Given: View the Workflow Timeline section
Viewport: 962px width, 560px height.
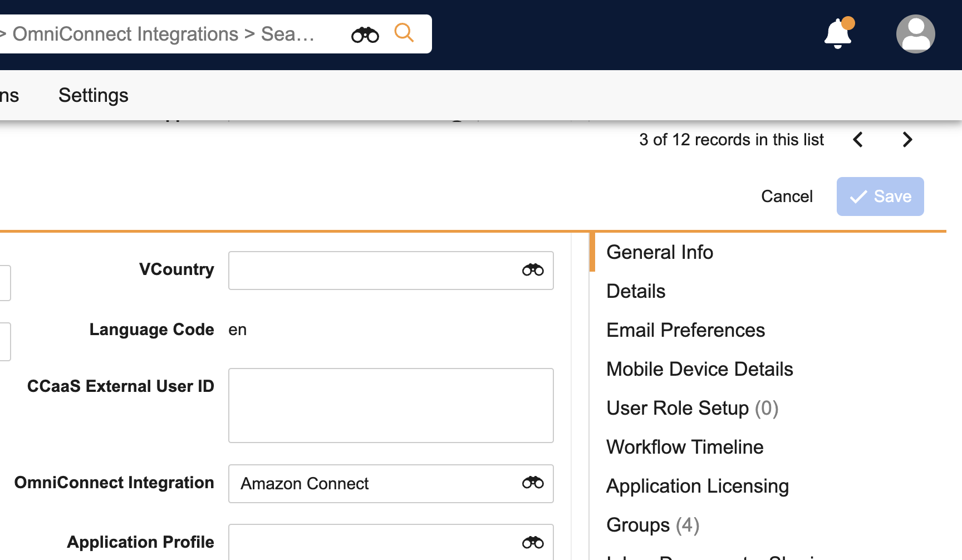Looking at the screenshot, I should pos(685,447).
